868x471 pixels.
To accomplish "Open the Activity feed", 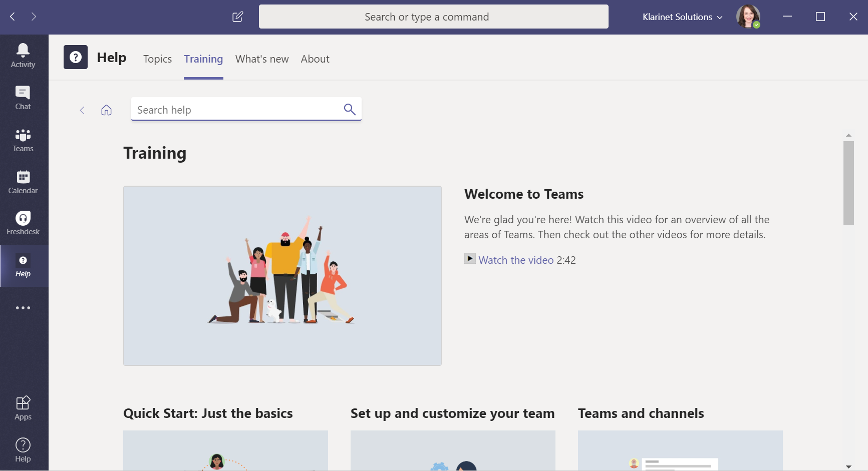I will pos(23,56).
